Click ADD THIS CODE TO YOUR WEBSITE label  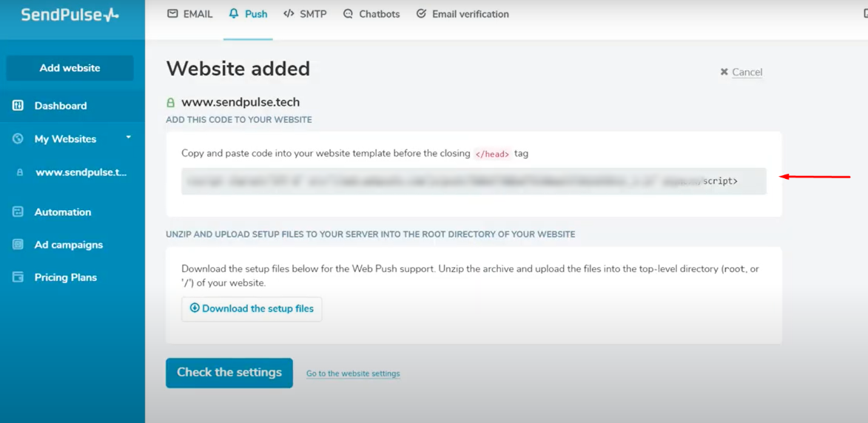tap(238, 120)
